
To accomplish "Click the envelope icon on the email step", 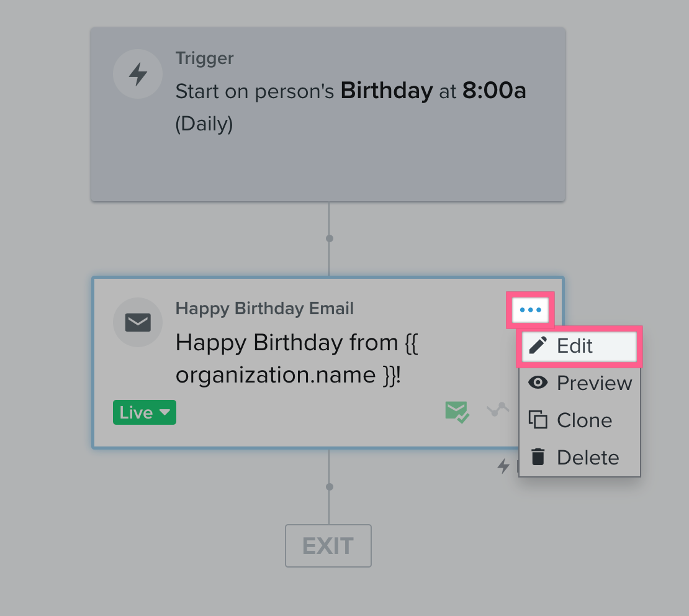I will (138, 323).
